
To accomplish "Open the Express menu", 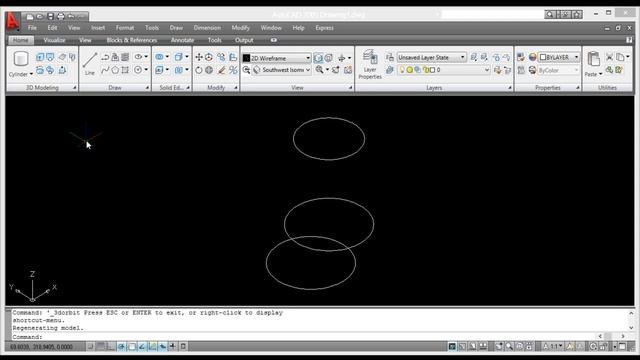I will (324, 28).
